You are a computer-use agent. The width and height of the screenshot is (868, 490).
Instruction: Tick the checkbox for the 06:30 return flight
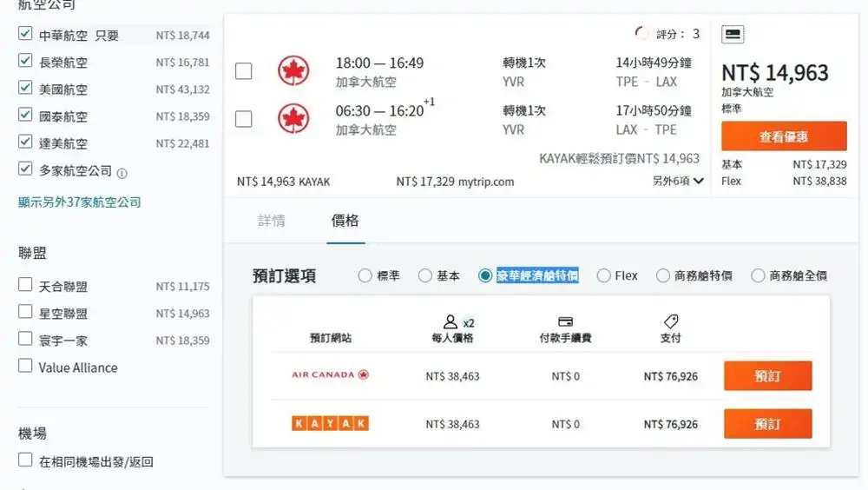[244, 119]
